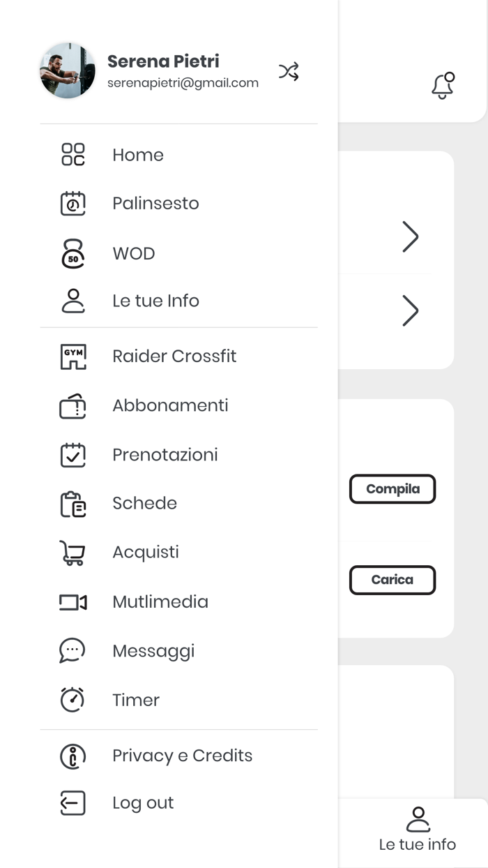
Task: Expand the first right chevron arrow
Action: (410, 237)
